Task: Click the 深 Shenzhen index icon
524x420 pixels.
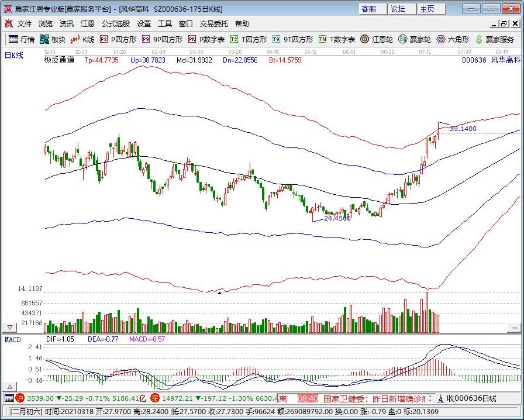Action: [x=155, y=398]
